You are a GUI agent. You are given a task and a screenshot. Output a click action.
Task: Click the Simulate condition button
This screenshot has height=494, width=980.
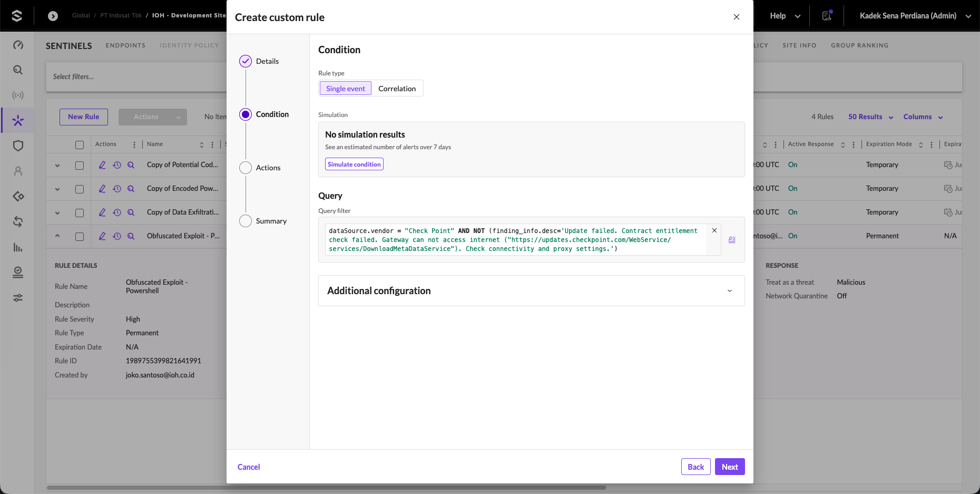pyautogui.click(x=354, y=164)
